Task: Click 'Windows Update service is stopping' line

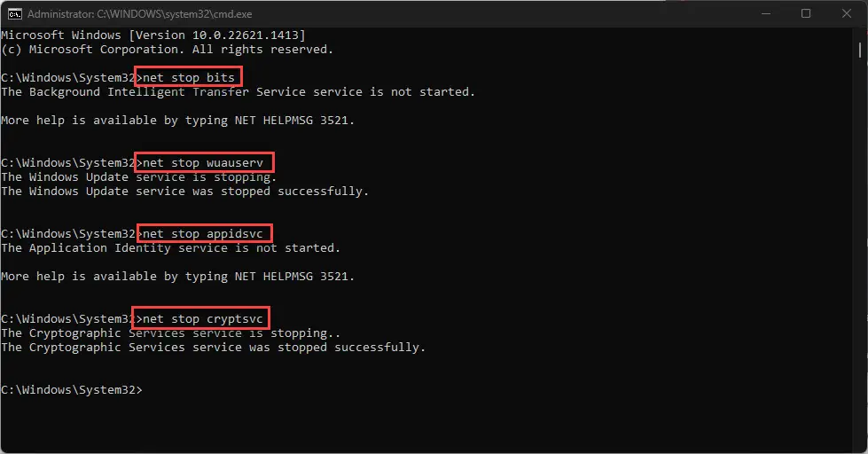Action: [x=139, y=177]
